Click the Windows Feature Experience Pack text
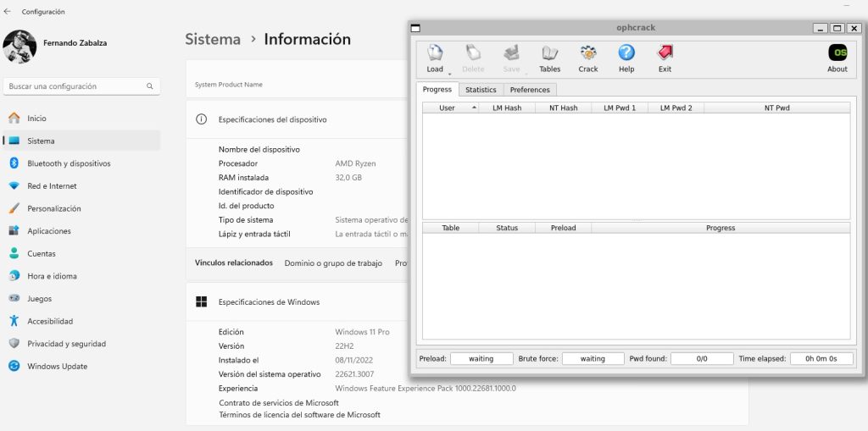 [426, 389]
